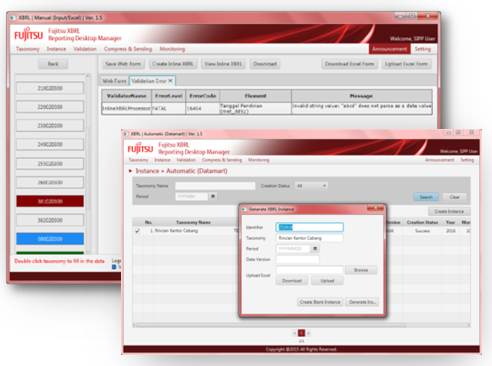
Task: Toggle the checkbox for Rincian Kantor Cabang row
Action: point(137,231)
